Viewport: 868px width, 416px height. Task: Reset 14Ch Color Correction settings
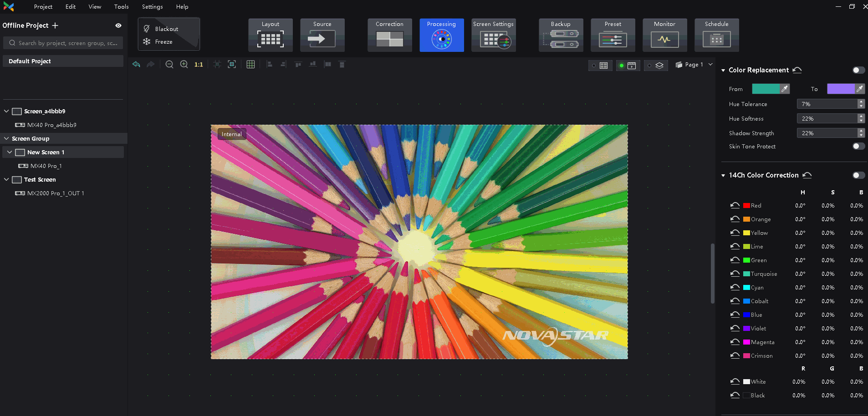[807, 175]
